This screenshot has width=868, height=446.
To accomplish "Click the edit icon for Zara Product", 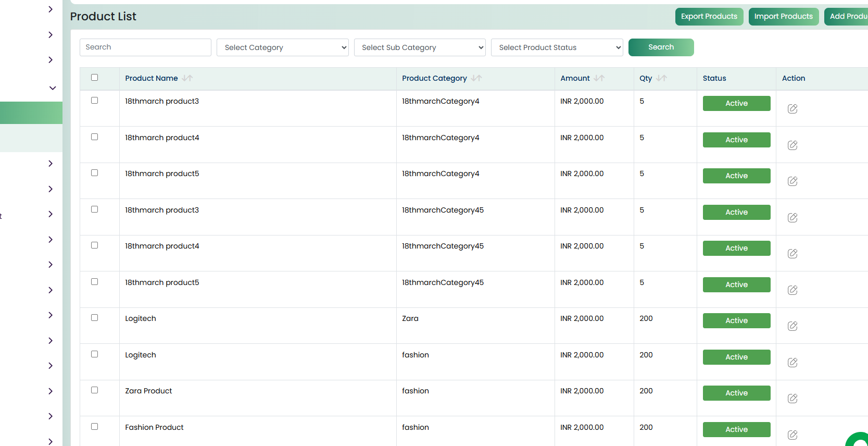I will pos(792,399).
